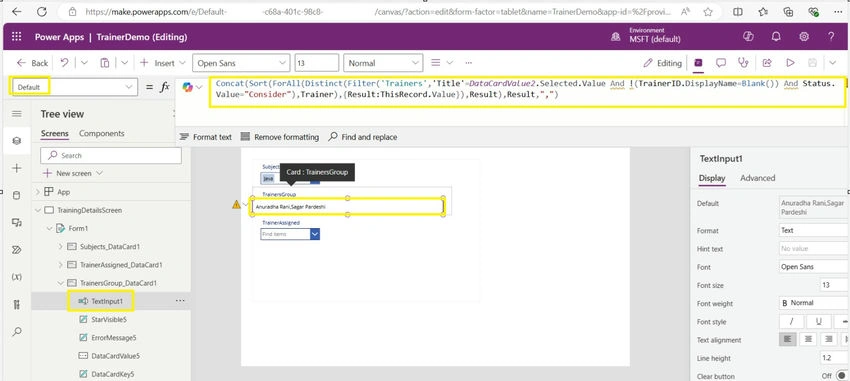850x381 pixels.
Task: Open Settings gear in the header
Action: coord(804,36)
